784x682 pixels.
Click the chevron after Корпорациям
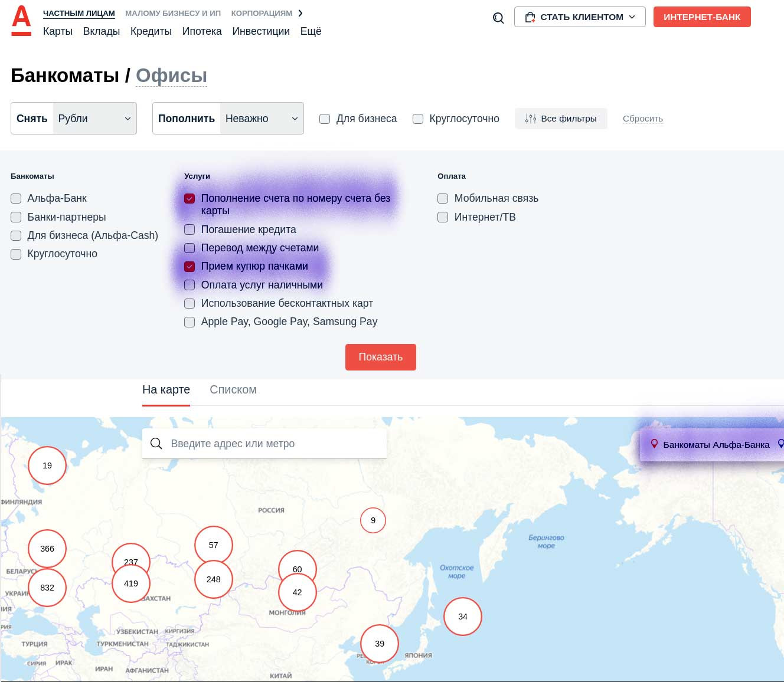pyautogui.click(x=300, y=13)
